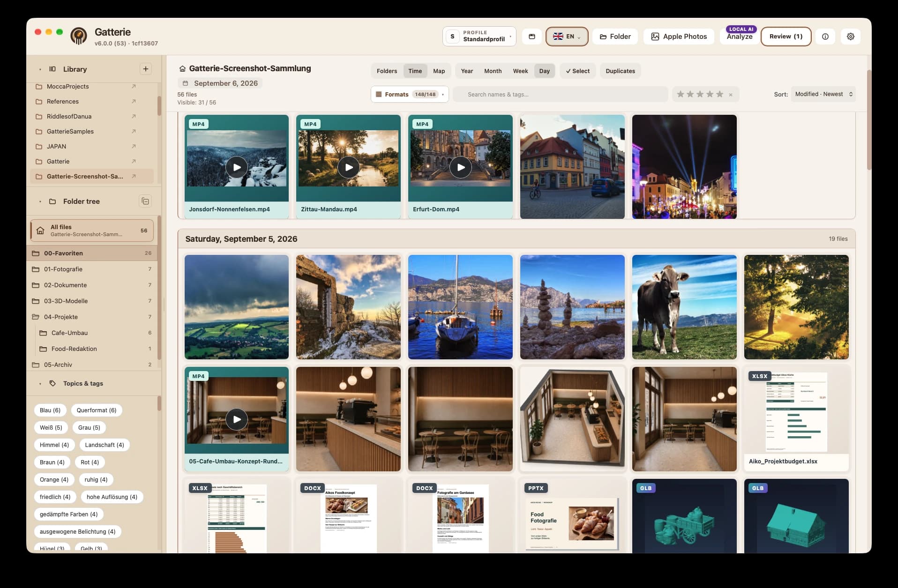Screen dimensions: 898x588
Task: Toggle the Querformat (6) tag filter
Action: tap(97, 410)
